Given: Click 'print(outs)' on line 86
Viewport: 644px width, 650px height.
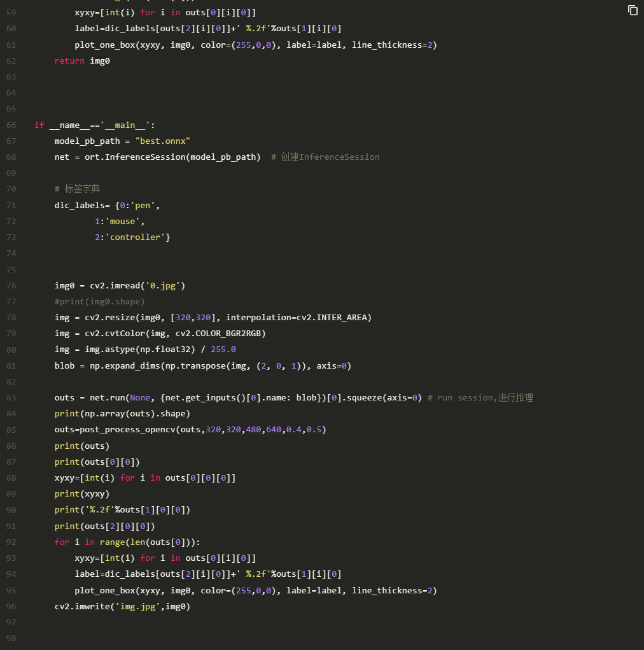Looking at the screenshot, I should tap(82, 446).
